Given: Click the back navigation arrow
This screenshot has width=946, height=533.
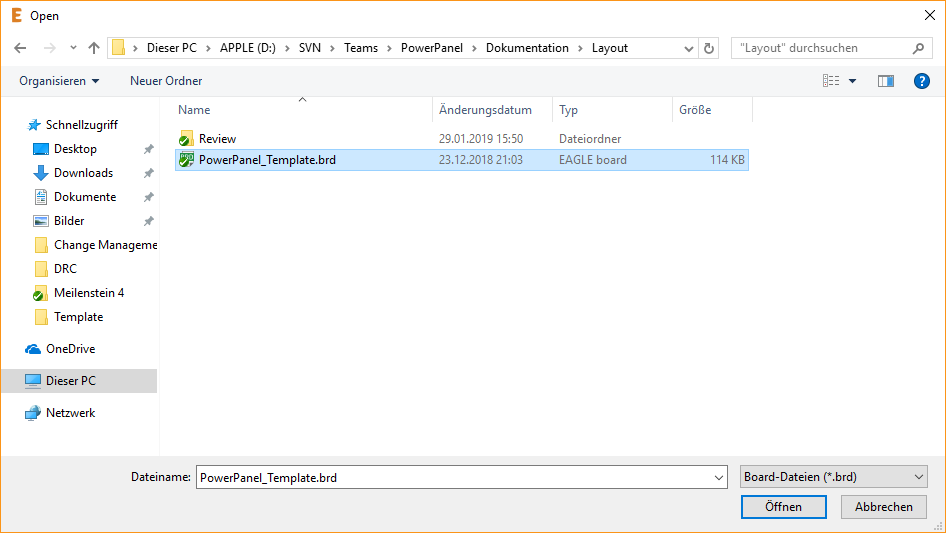Looking at the screenshot, I should coord(20,48).
